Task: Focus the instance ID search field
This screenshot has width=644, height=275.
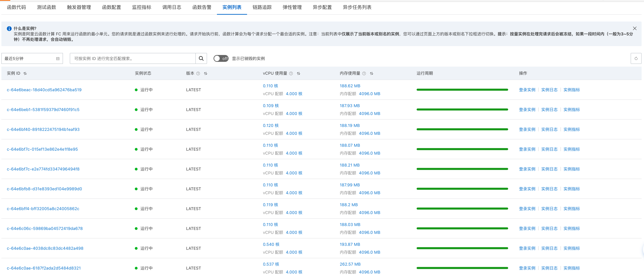Action: coord(132,58)
